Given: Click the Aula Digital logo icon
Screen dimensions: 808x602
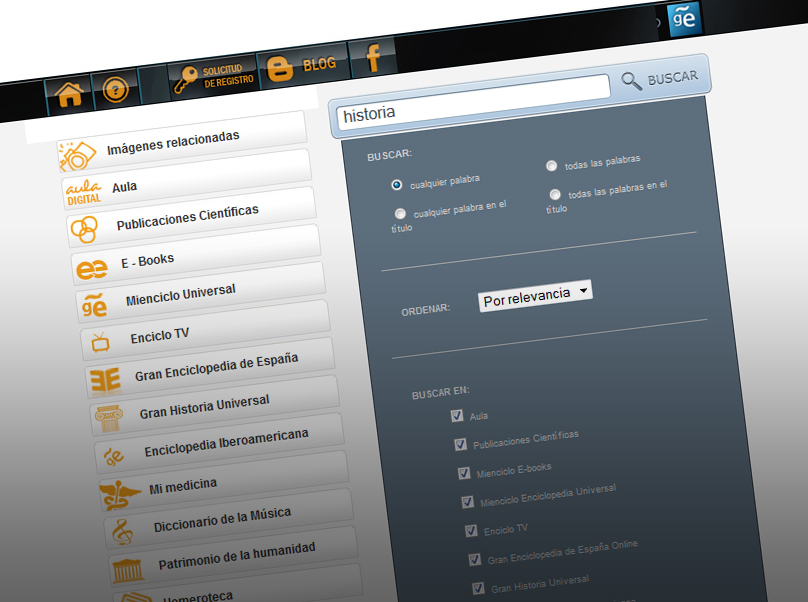Looking at the screenshot, I should point(84,192).
